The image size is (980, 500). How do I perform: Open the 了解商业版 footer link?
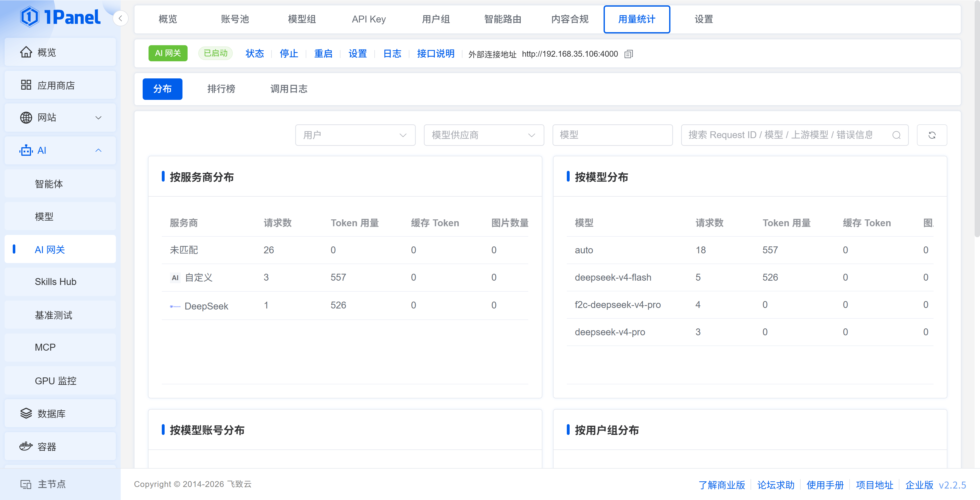pos(722,485)
